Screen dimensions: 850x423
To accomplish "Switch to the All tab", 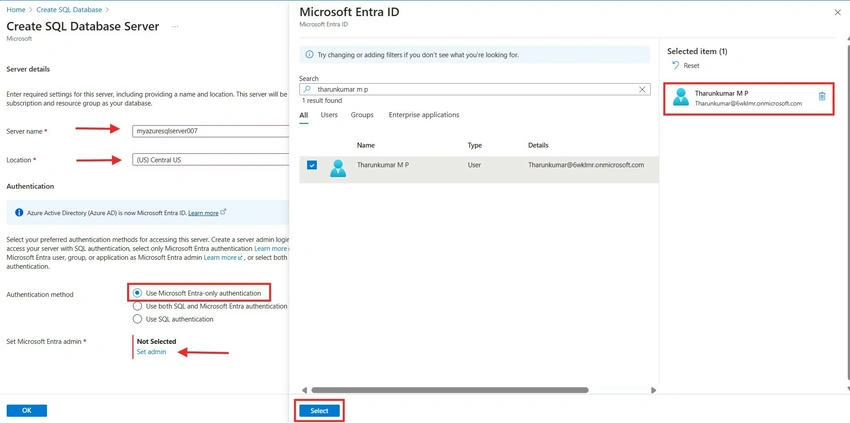I will click(x=304, y=116).
